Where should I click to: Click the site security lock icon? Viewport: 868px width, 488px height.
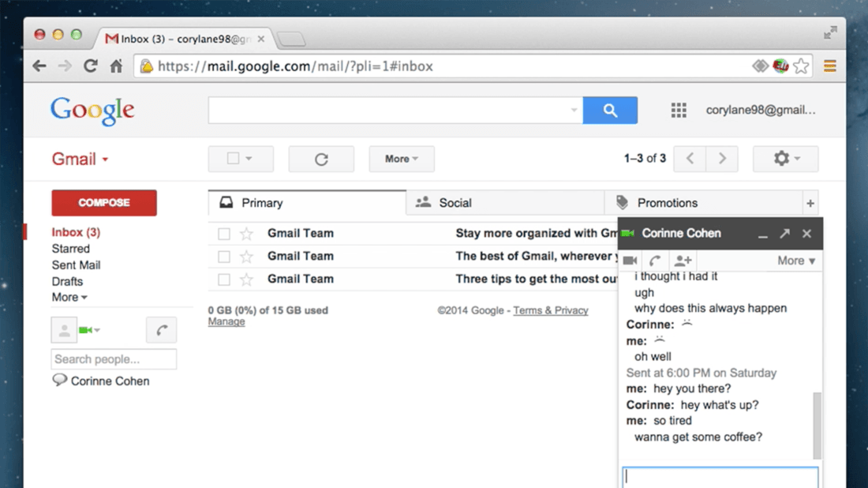pyautogui.click(x=146, y=66)
